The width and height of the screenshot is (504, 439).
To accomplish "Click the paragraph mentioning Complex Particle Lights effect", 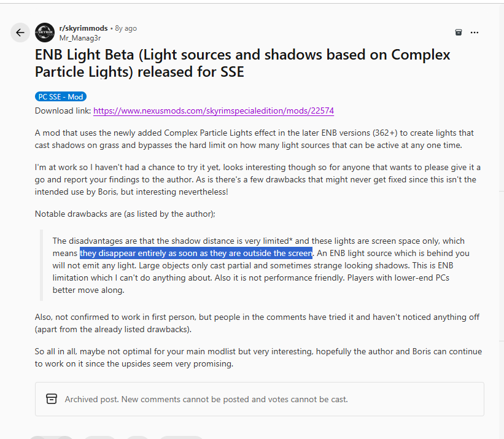I will click(x=254, y=139).
